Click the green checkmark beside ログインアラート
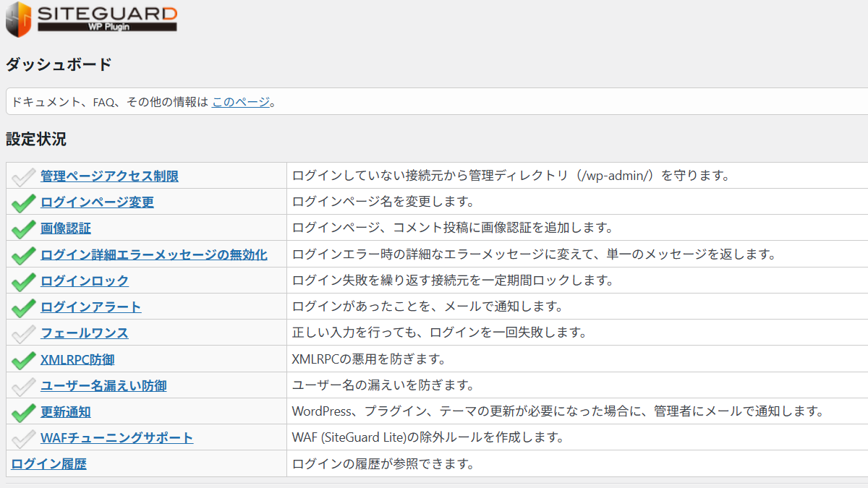Image resolution: width=868 pixels, height=488 pixels. [24, 307]
